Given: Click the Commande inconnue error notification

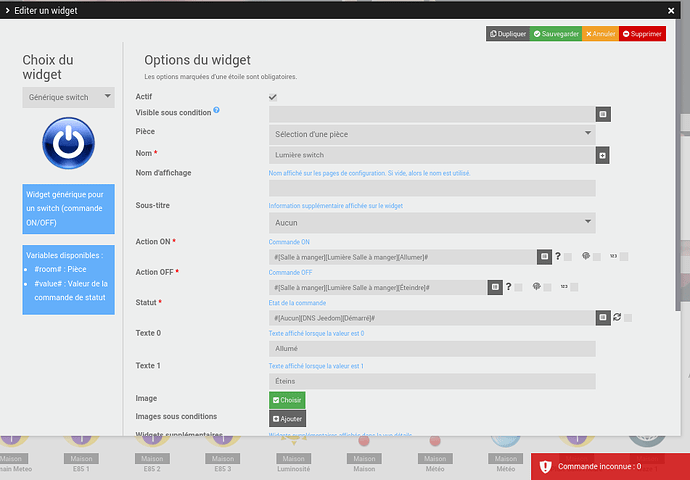Looking at the screenshot, I should [x=610, y=466].
